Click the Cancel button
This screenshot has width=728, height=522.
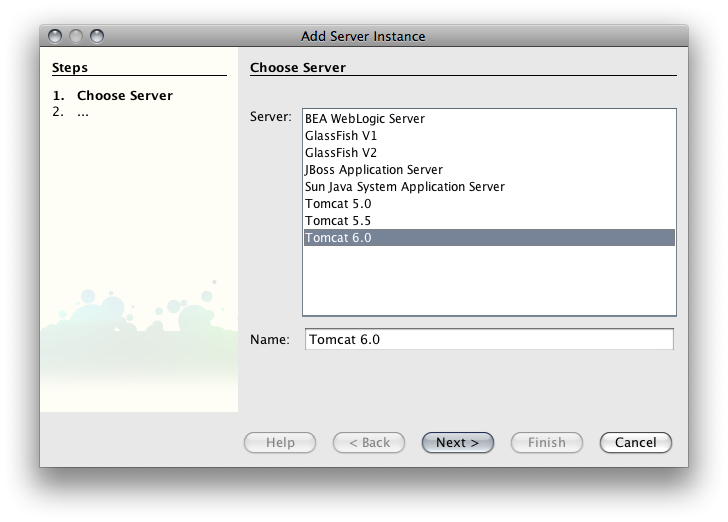pos(636,443)
